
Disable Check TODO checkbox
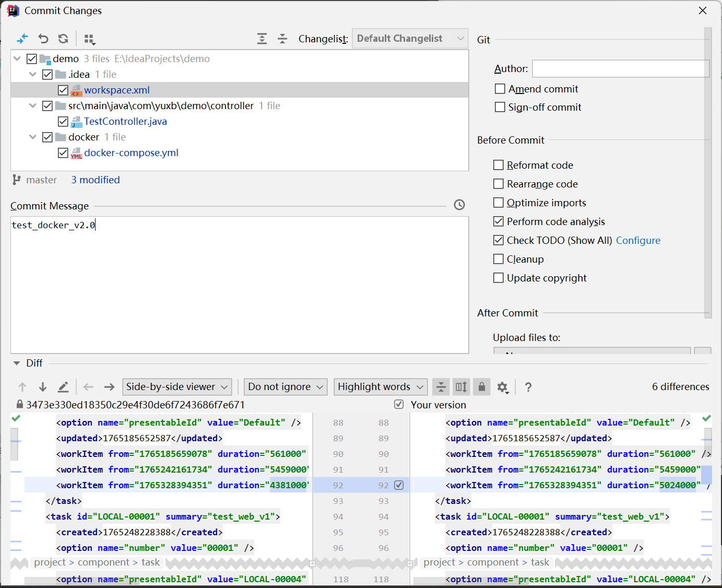[499, 240]
